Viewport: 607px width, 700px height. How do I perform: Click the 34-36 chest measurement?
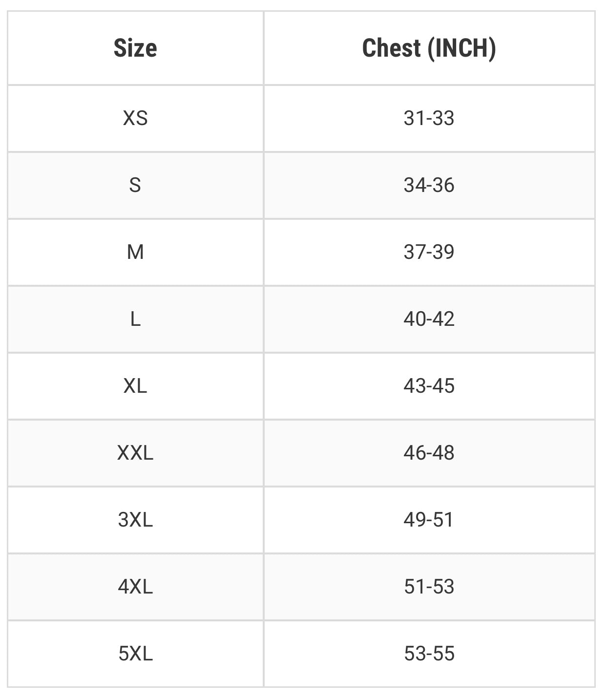tap(429, 185)
